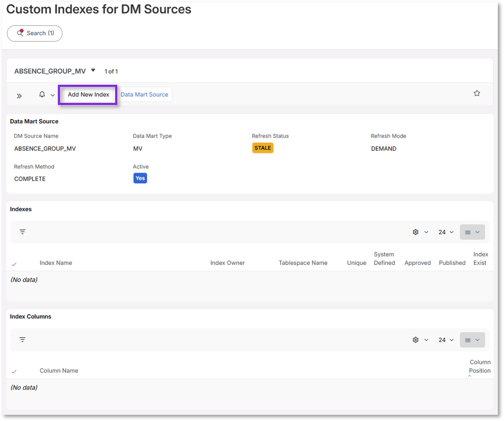Click the Yes active badge

pos(140,178)
